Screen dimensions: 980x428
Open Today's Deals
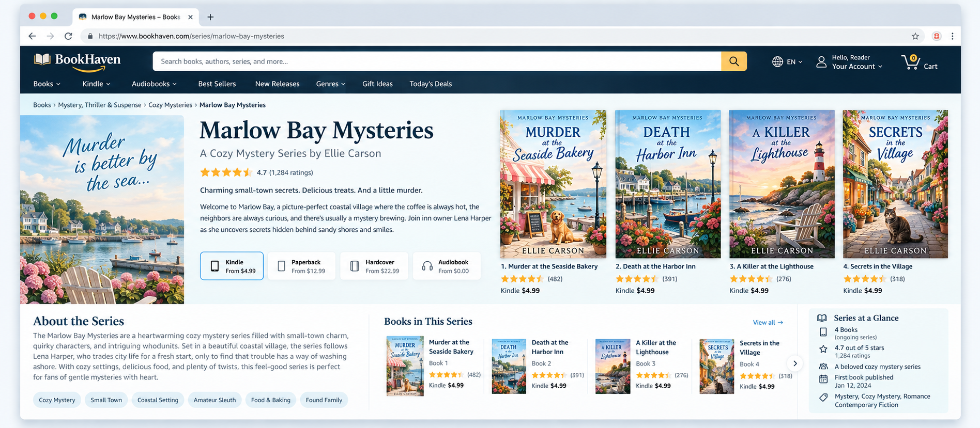(x=431, y=84)
